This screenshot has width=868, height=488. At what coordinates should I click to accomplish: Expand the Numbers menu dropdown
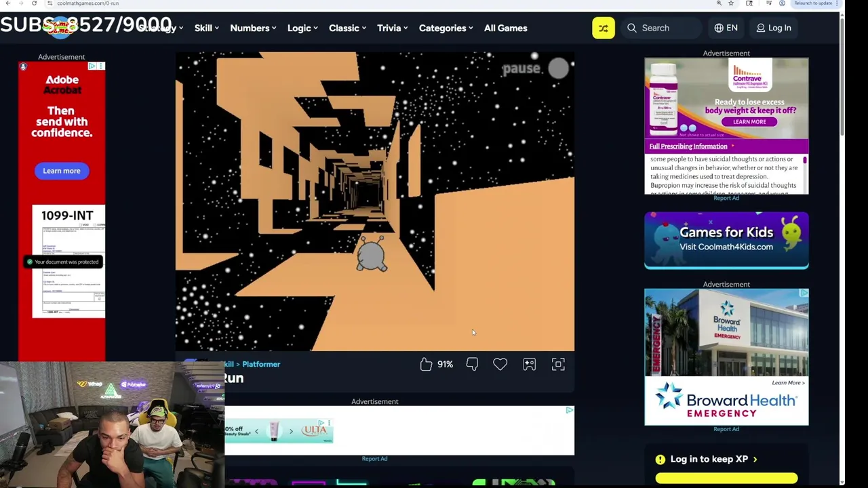[x=253, y=28]
